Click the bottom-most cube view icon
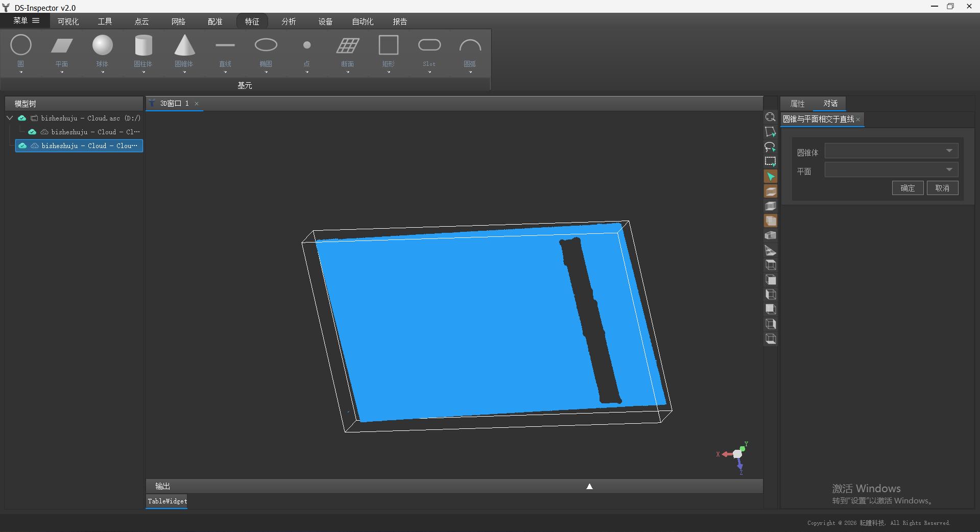980x532 pixels. point(771,339)
